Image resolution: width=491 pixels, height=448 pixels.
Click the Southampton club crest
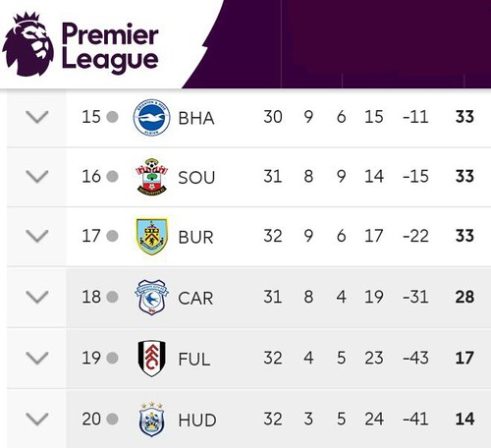(151, 177)
